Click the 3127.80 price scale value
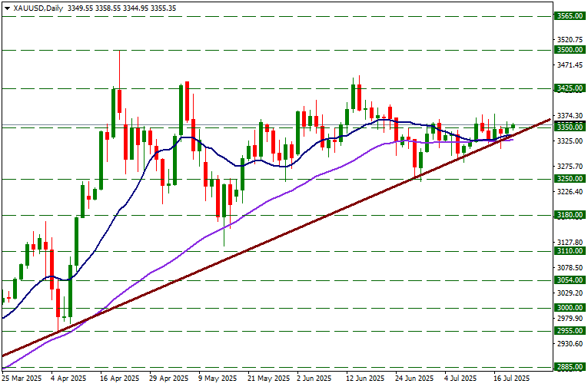 tap(570, 243)
